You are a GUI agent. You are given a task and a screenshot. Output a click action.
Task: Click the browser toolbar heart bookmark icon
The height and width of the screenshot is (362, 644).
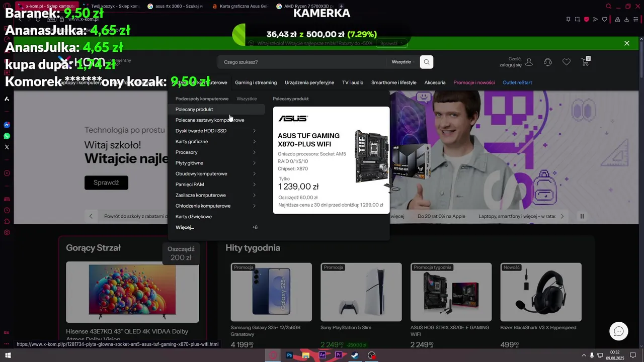point(605,20)
